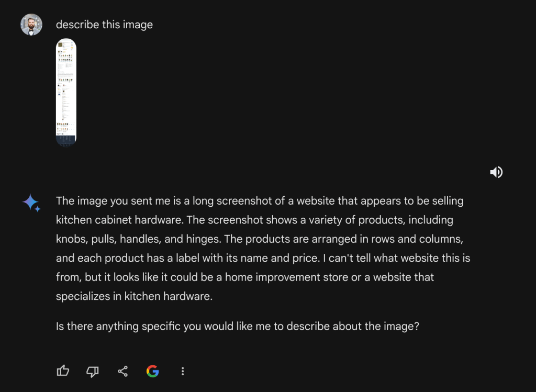The height and width of the screenshot is (392, 536).
Task: Open the three-dot more options menu
Action: coord(183,371)
